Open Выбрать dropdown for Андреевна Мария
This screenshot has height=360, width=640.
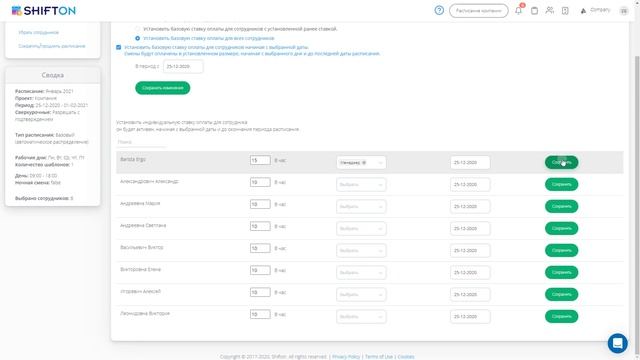(x=361, y=207)
